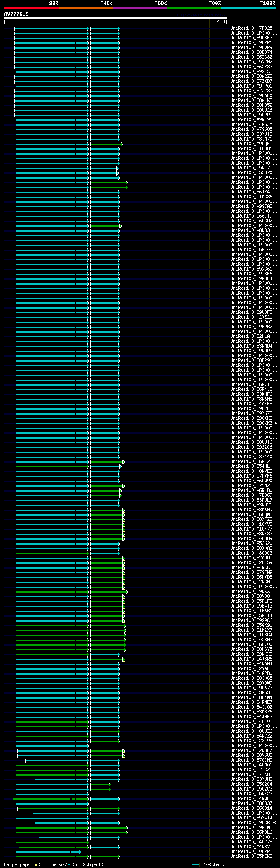Click hit label UniRef100_B3RUL7
280x868 pixels.
pos(251,500)
